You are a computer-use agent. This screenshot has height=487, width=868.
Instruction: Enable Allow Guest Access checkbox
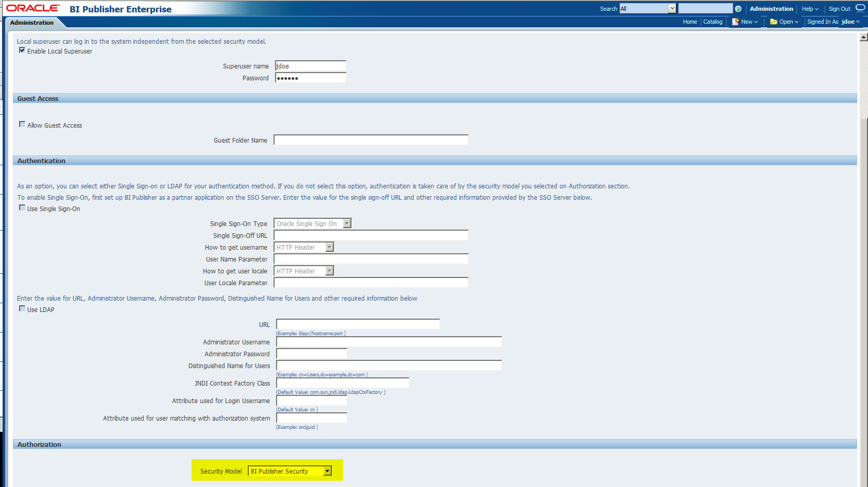tap(22, 125)
